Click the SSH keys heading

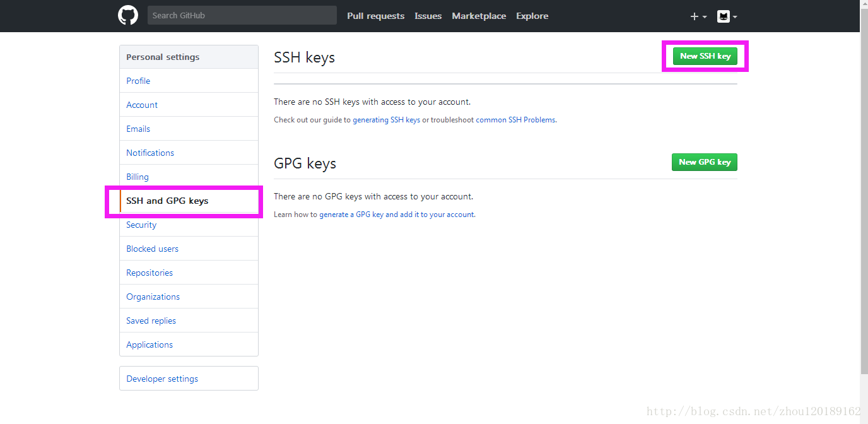point(304,57)
